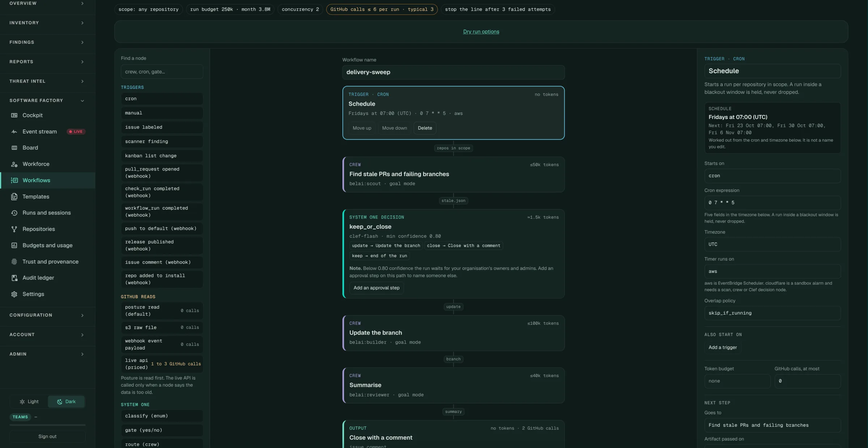Viewport: 868px width, 448px height.
Task: Click the Repositories branch icon
Action: tap(14, 229)
